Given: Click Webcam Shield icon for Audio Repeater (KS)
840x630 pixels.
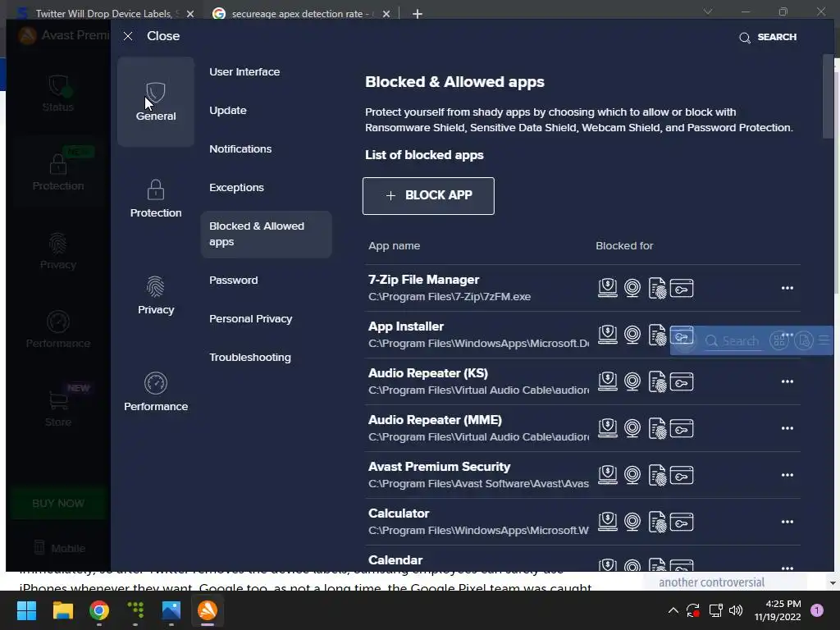Looking at the screenshot, I should pos(632,381).
